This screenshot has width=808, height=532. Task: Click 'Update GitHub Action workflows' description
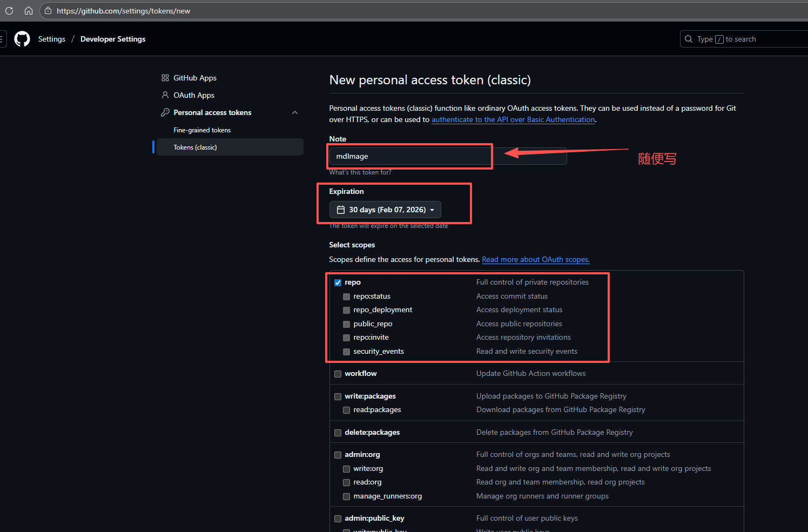pos(531,374)
